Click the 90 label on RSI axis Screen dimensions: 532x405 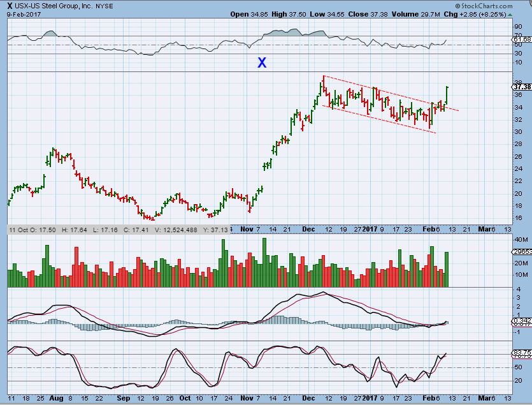click(518, 27)
